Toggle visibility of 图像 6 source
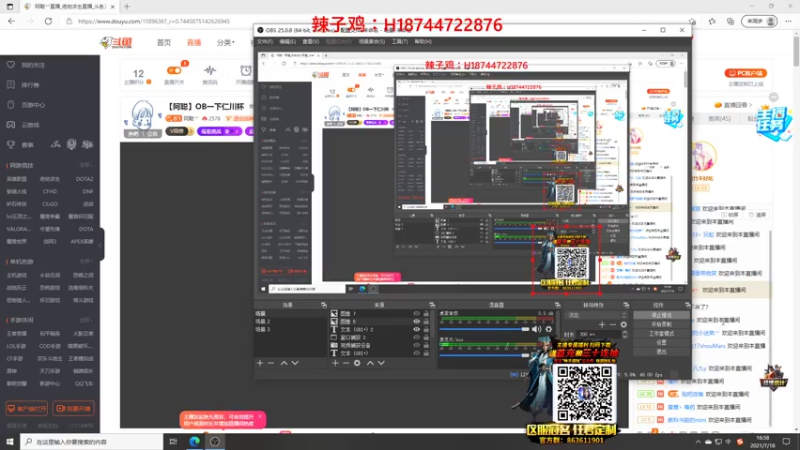This screenshot has width=800, height=450. pyautogui.click(x=416, y=321)
